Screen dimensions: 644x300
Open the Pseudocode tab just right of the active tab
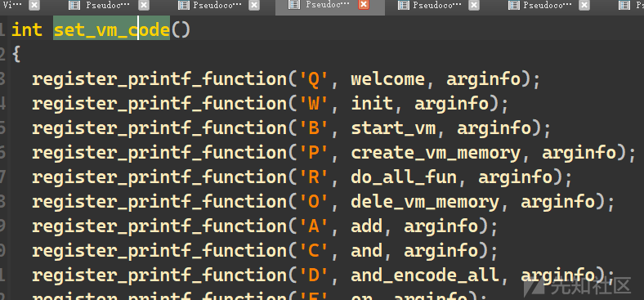point(437,5)
